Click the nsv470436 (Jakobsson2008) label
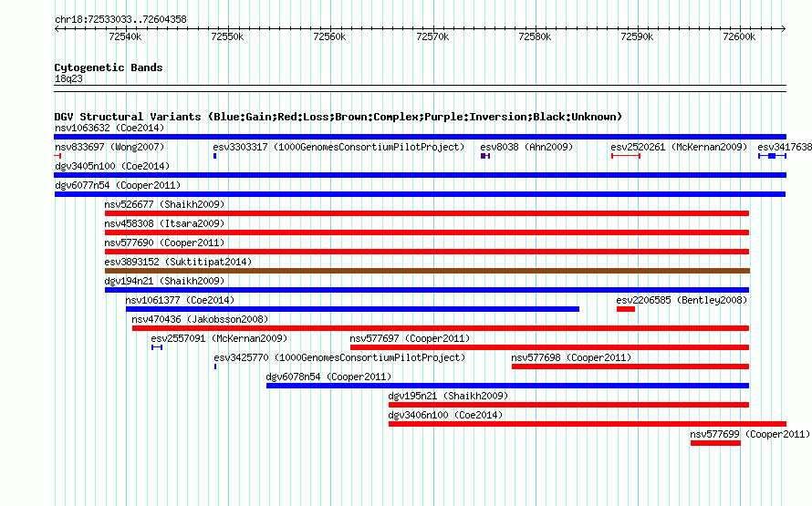This screenshot has height=506, width=812. coord(200,319)
